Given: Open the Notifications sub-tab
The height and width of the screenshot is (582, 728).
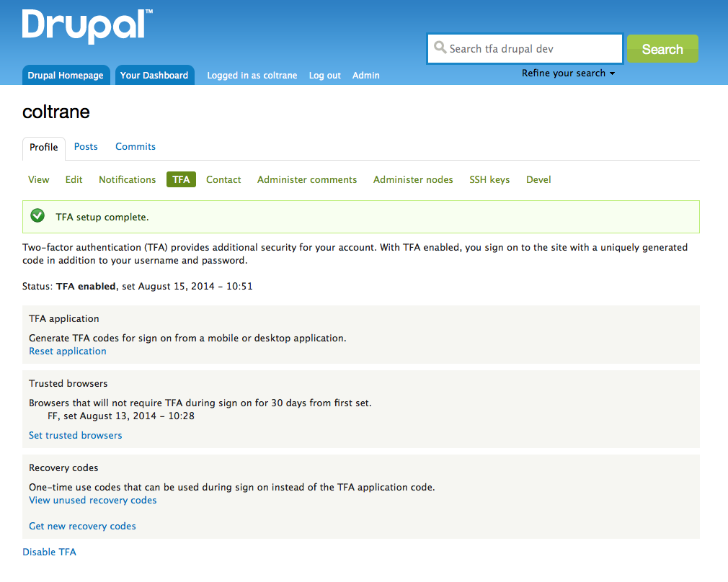Looking at the screenshot, I should point(127,179).
